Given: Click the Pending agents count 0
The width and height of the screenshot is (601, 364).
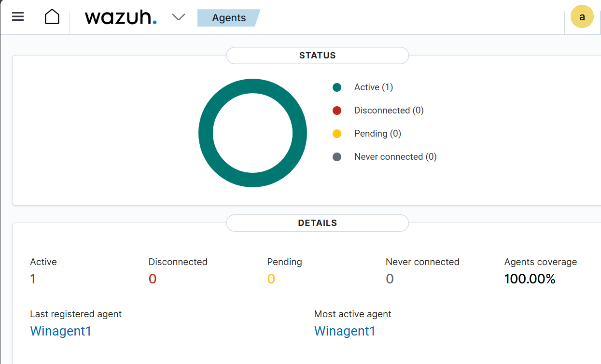Looking at the screenshot, I should 271,279.
